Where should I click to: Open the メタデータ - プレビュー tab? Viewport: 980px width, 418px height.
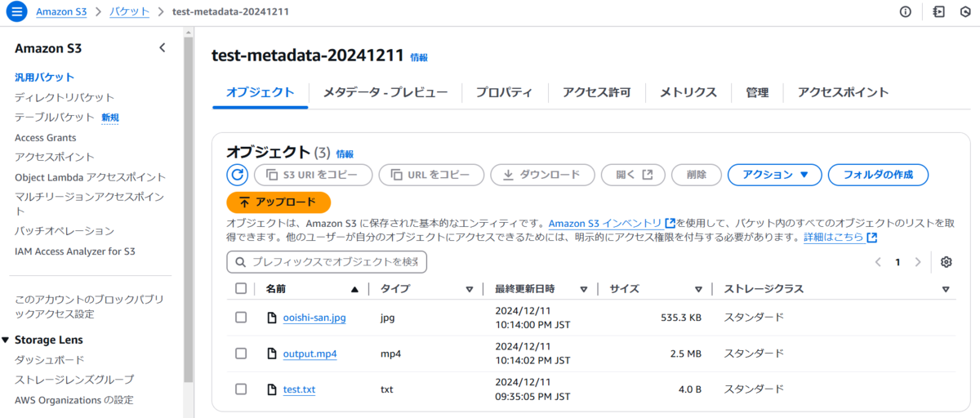tap(385, 92)
